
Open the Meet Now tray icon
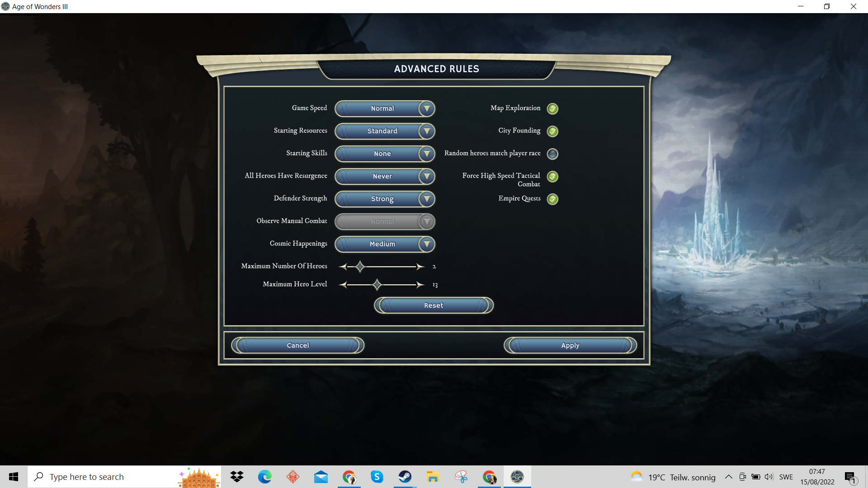coord(742,477)
